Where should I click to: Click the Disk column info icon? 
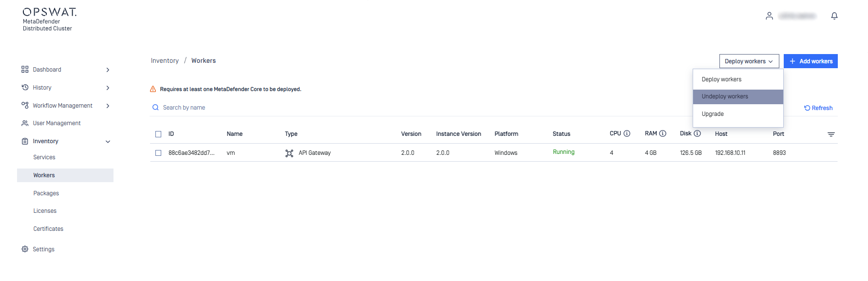click(x=697, y=133)
